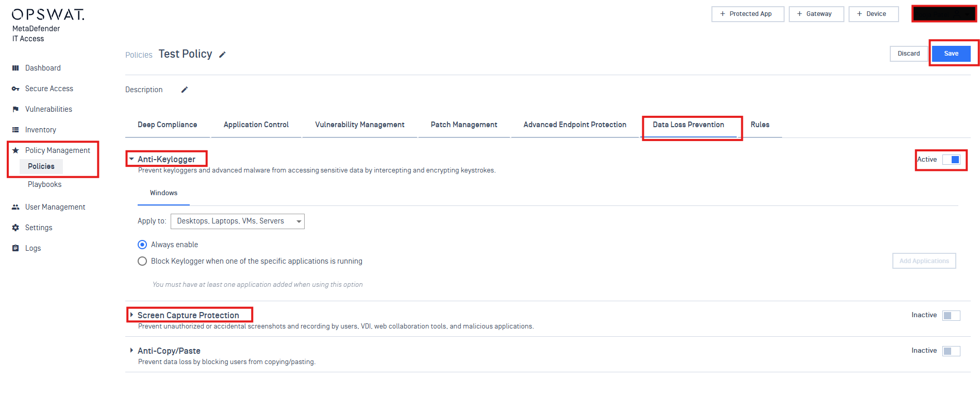Edit policy name with pencil icon
This screenshot has width=980, height=397.
[222, 55]
